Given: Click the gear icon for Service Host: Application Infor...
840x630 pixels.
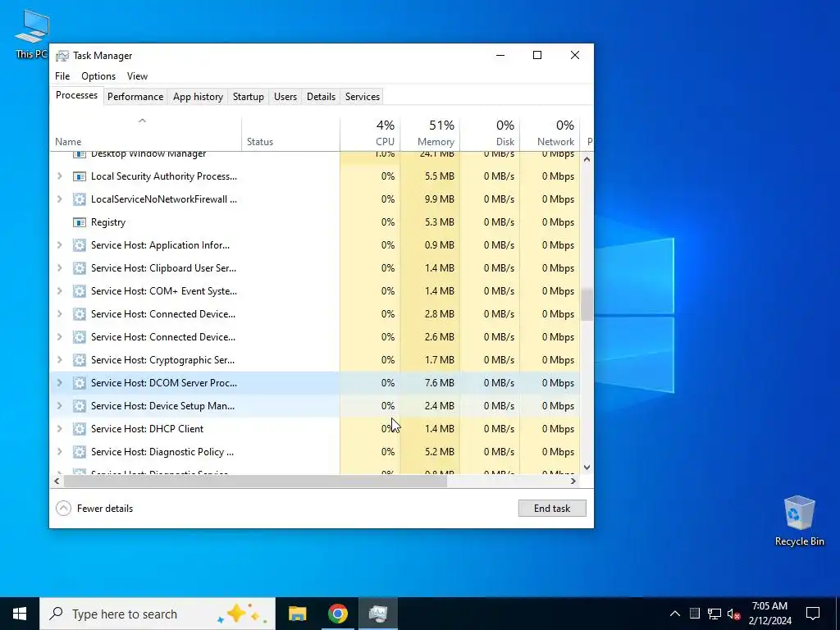Looking at the screenshot, I should 80,245.
